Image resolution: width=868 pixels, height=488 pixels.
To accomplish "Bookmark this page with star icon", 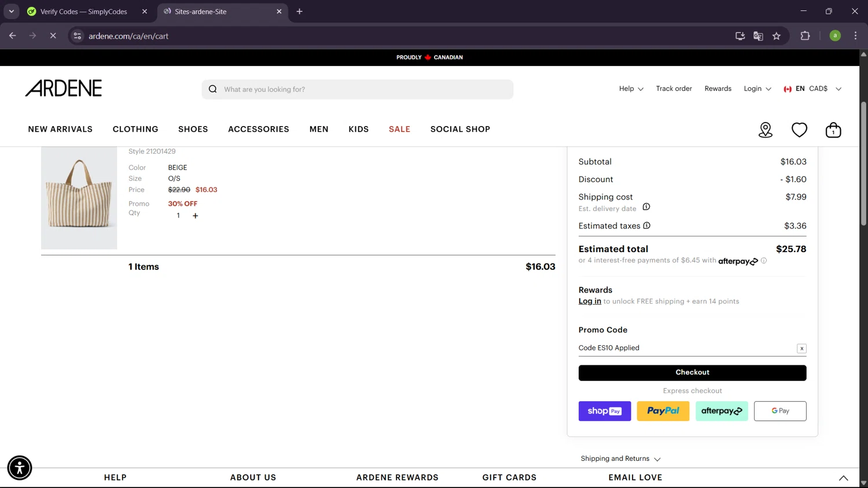I will [777, 36].
